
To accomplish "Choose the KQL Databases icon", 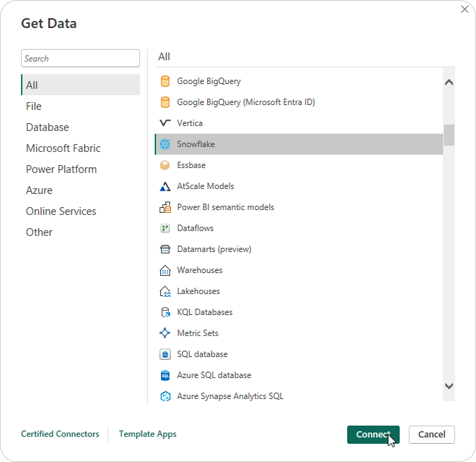I will (x=165, y=312).
